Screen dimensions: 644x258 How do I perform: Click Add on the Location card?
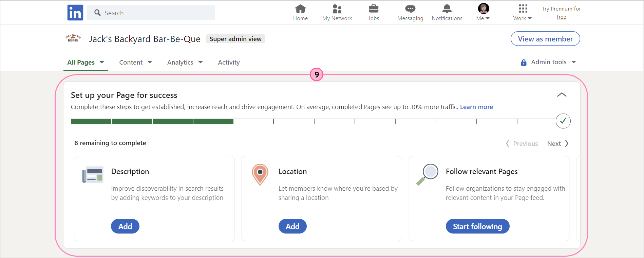(x=292, y=226)
